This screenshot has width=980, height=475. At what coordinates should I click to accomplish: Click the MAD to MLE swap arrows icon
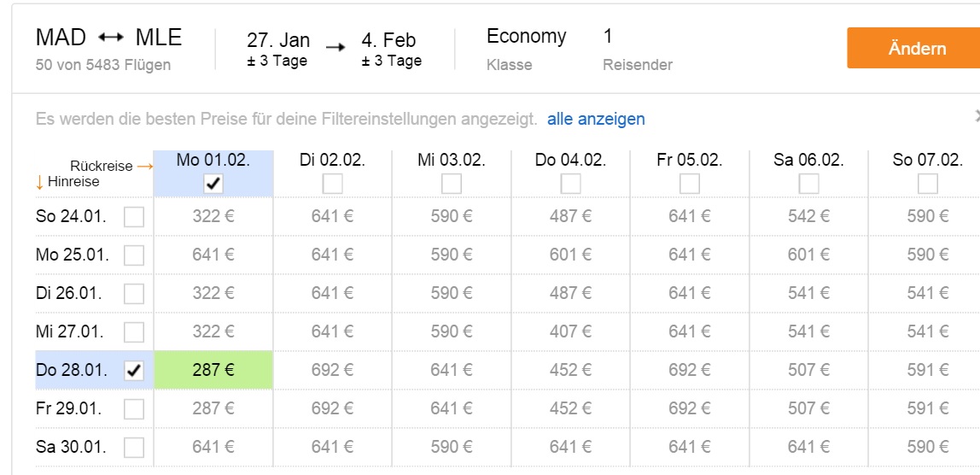(x=111, y=38)
